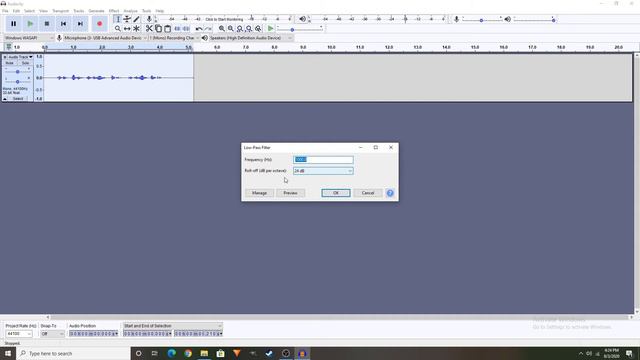Click the Frequency (Hz) input field
This screenshot has height=360, width=640.
click(x=323, y=160)
